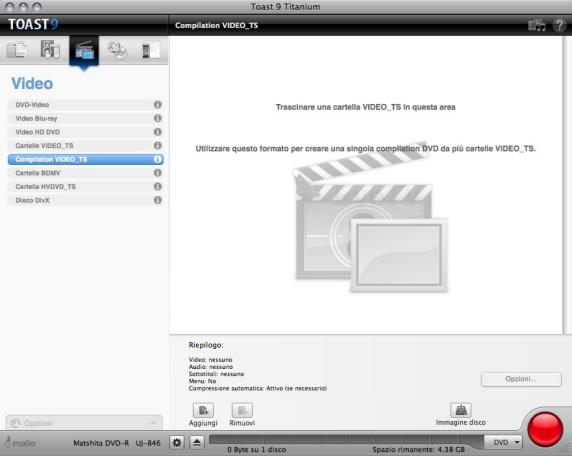Screen dimensions: 572x456
Task: Select DVD-Video format
Action: 85,105
